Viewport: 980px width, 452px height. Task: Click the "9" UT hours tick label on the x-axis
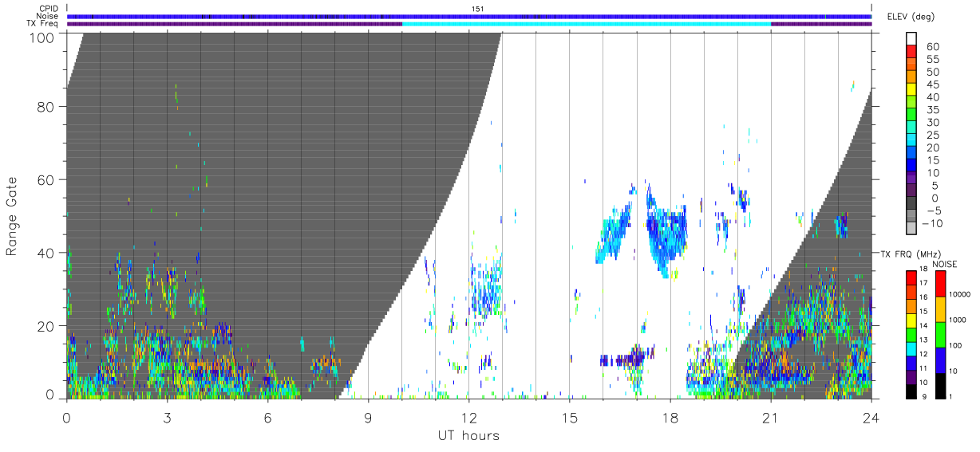tap(368, 417)
